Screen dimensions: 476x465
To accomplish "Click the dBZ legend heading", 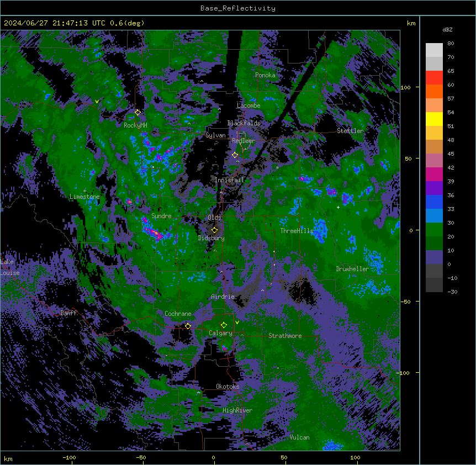I will [x=447, y=29].
